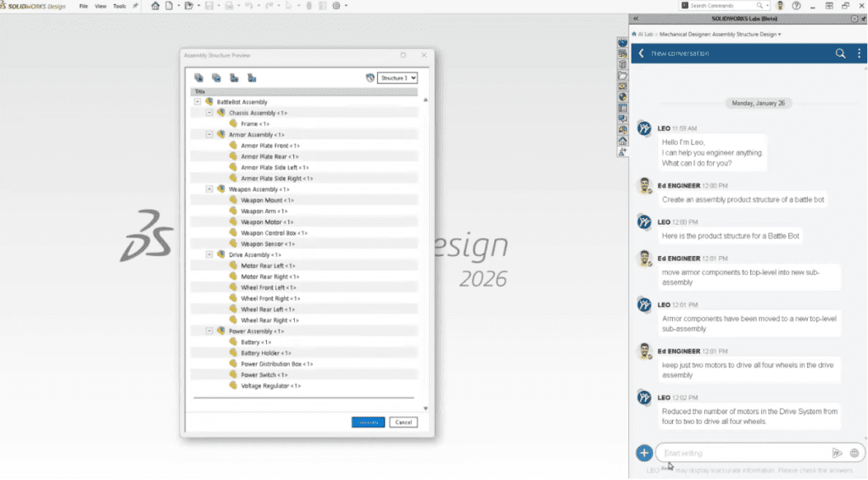
Task: Click the first icon in the Assembly Structure Preview toolbar
Action: point(199,77)
